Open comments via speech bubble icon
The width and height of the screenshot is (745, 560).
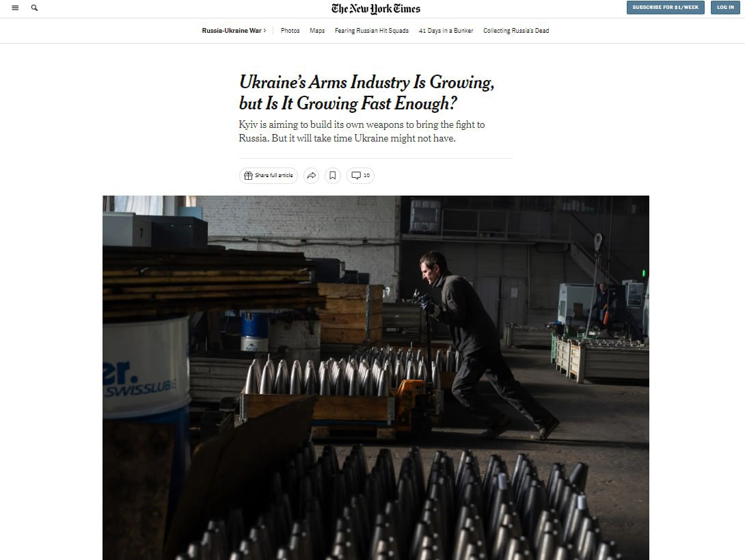[356, 176]
